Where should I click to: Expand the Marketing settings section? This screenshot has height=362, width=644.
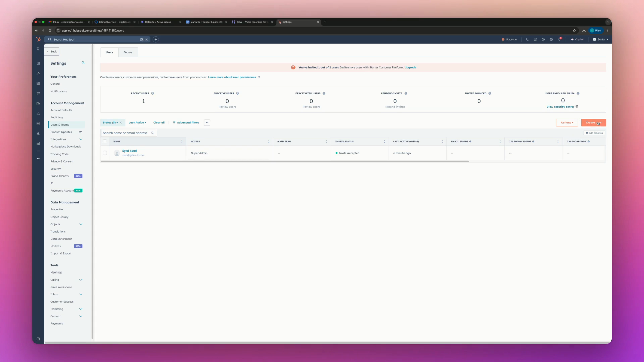click(80, 309)
